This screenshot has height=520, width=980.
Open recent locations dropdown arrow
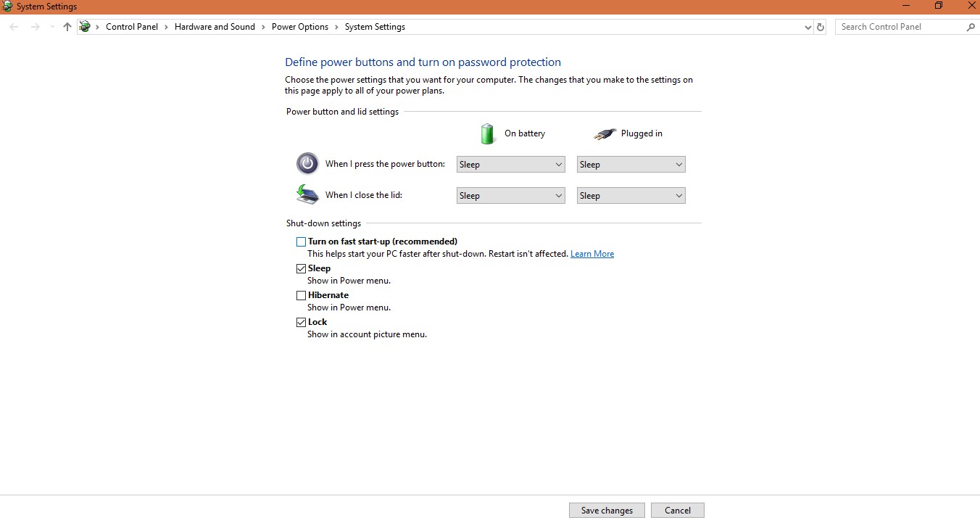(52, 27)
